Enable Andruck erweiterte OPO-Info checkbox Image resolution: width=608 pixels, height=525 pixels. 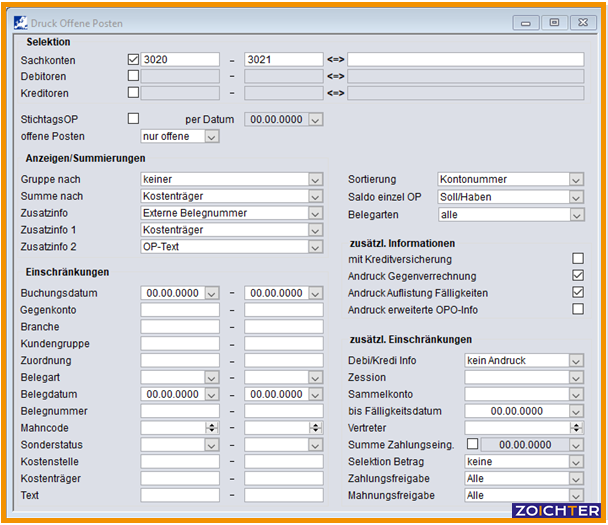577,310
